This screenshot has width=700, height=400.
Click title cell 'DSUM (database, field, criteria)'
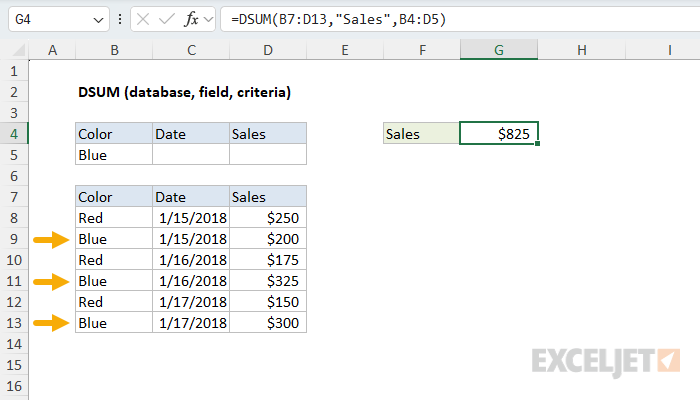click(x=184, y=92)
